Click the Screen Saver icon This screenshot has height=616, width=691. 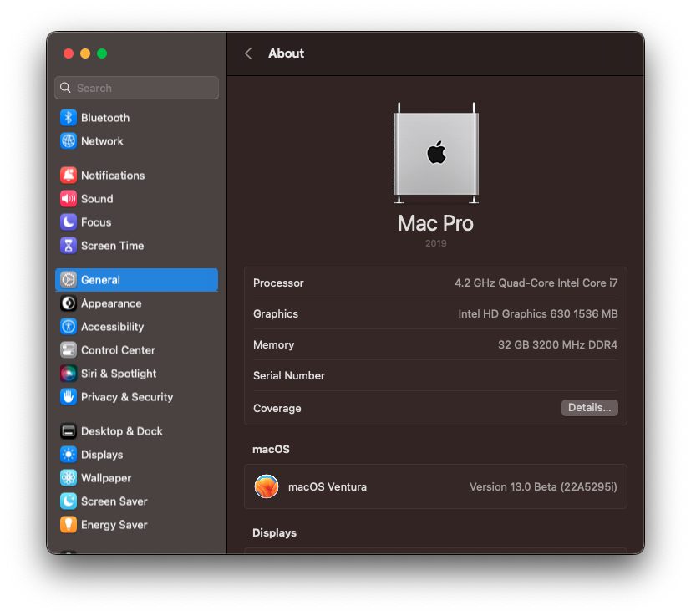[x=69, y=501]
